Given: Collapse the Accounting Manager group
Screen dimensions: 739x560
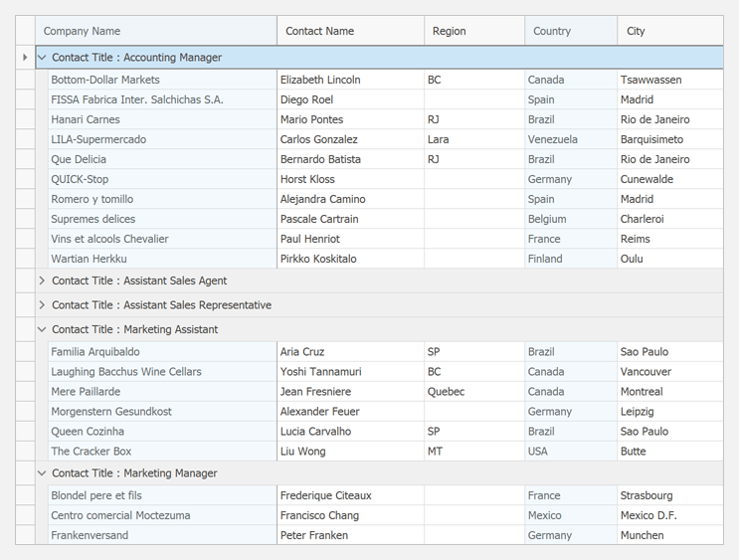Looking at the screenshot, I should [42, 58].
